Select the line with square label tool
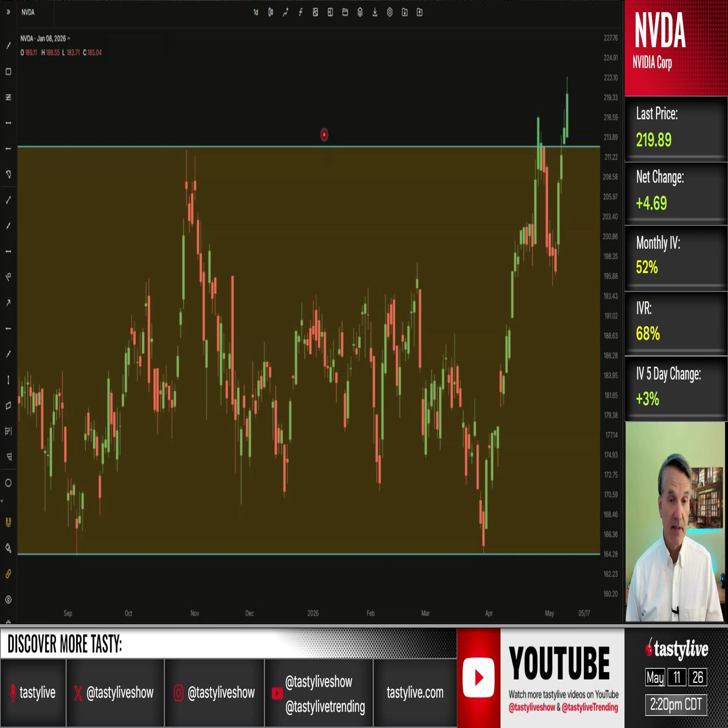 coord(8,277)
